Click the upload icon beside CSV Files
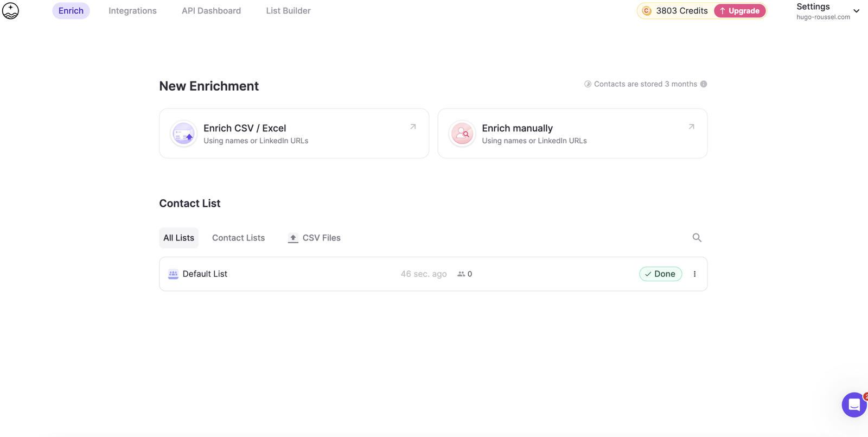Screen dimensions: 868x437 click(x=293, y=238)
